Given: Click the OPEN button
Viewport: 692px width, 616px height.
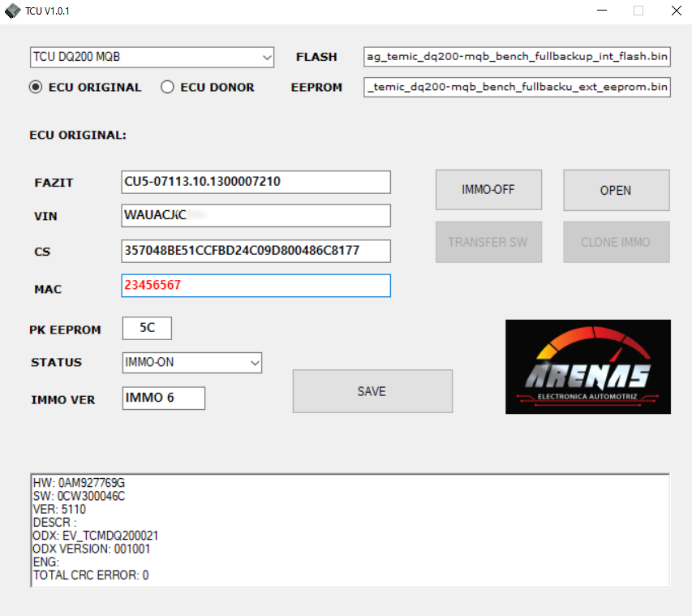Looking at the screenshot, I should [616, 191].
